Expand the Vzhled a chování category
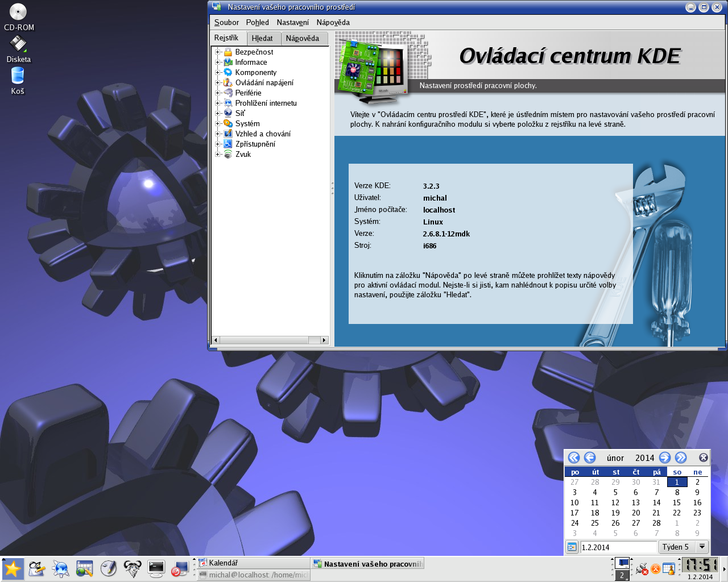Image resolution: width=728 pixels, height=582 pixels. pyautogui.click(x=217, y=134)
